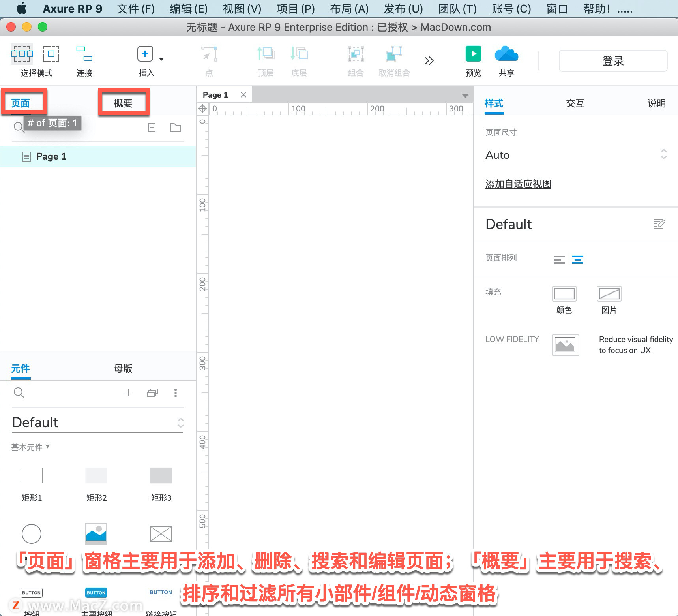Switch to the 概要 outline tab
Viewport: 678px width, 616px height.
click(x=123, y=103)
